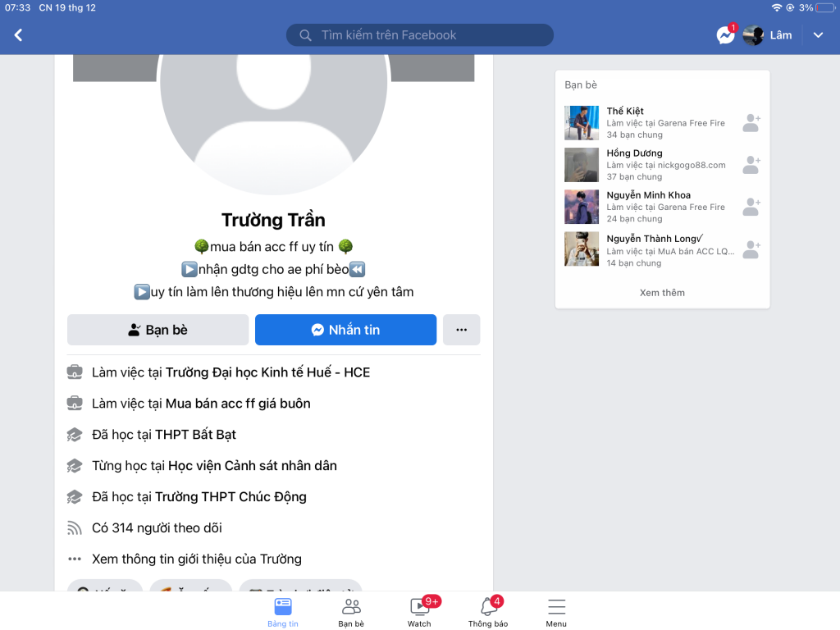Viewport: 840px width, 630px height.
Task: Open the Watch tab
Action: coord(419,611)
